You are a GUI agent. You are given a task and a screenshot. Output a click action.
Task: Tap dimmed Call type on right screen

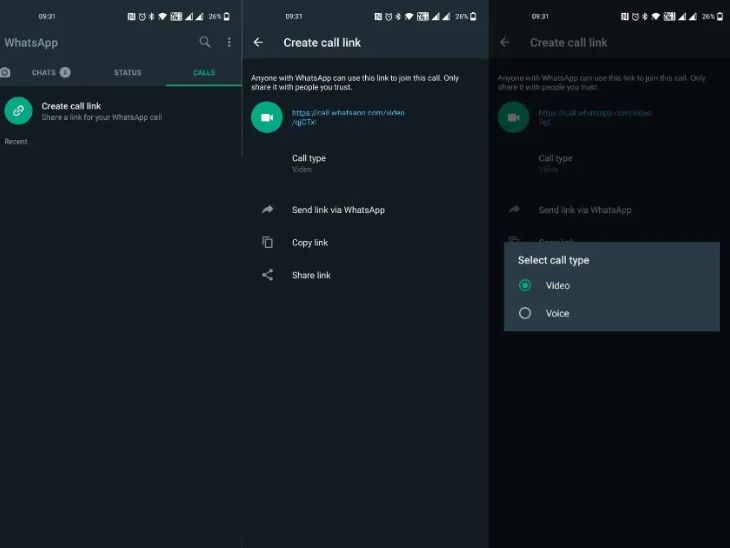(x=555, y=163)
